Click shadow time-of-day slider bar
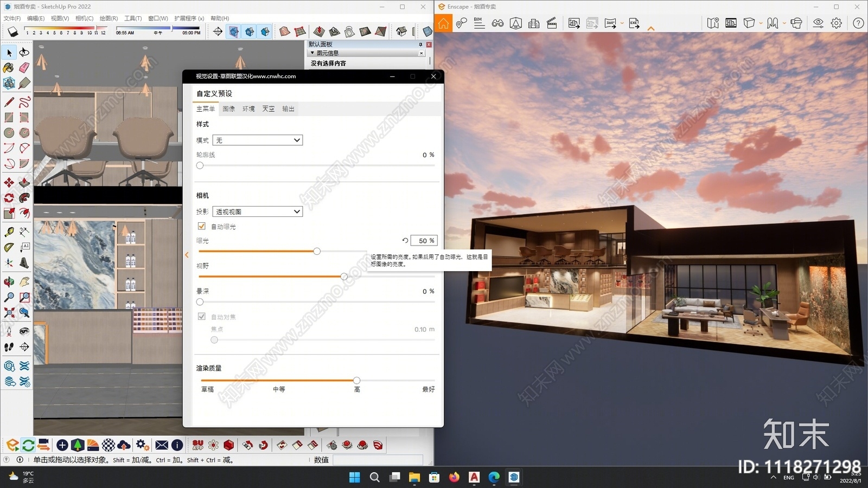 [x=158, y=28]
